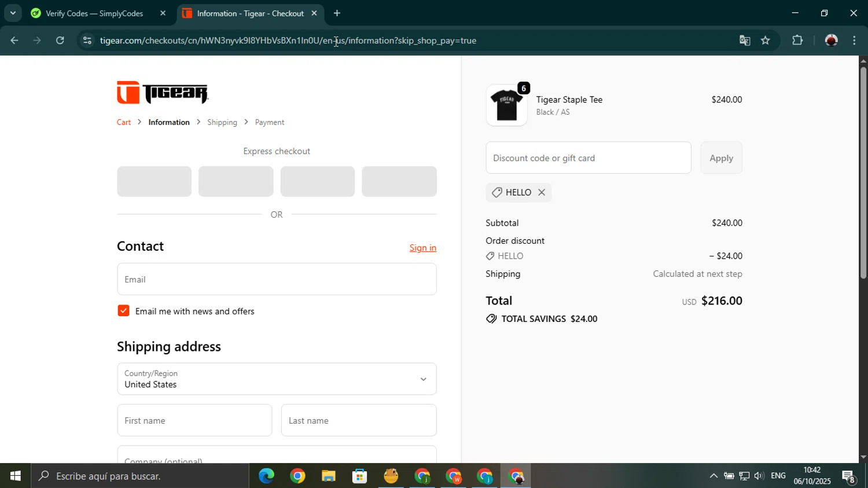The width and height of the screenshot is (868, 488).
Task: Open Microsoft Store from the taskbar
Action: pos(360,476)
